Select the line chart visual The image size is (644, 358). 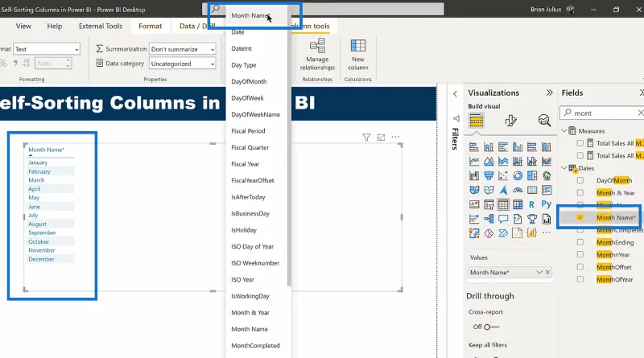[x=474, y=162]
